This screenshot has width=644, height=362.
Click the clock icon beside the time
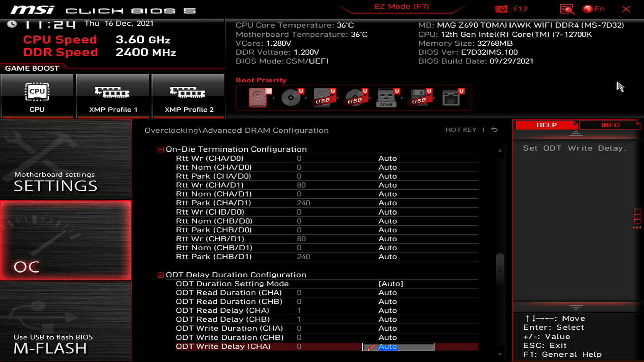point(12,24)
